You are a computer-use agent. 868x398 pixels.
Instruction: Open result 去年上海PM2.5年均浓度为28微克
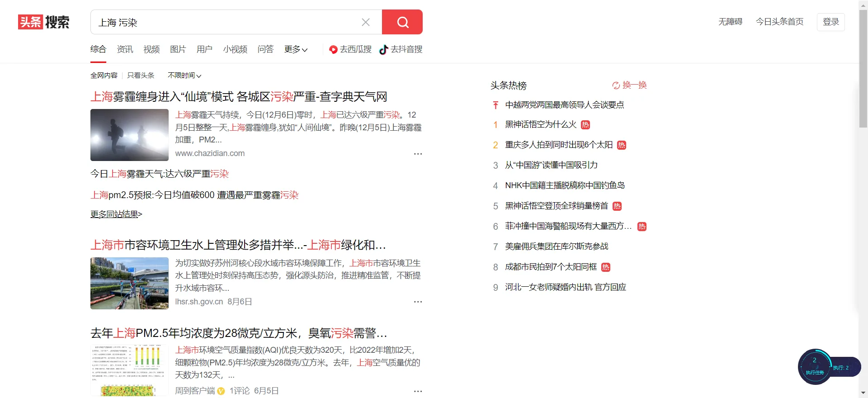click(239, 333)
